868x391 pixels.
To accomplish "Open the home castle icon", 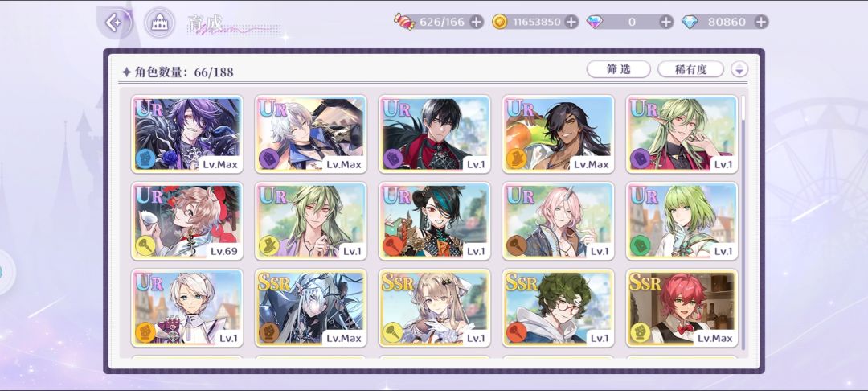I will tap(159, 23).
